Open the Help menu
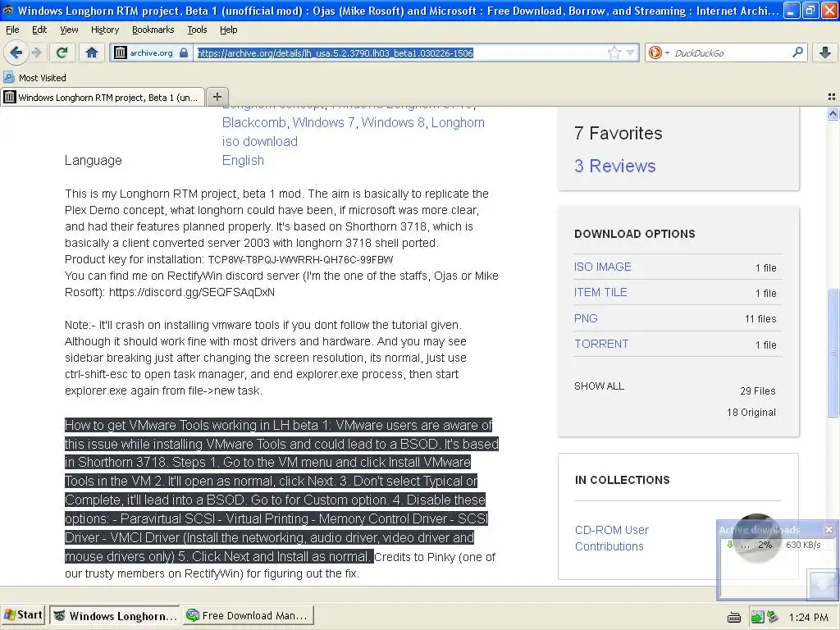Image resolution: width=840 pixels, height=630 pixels. point(228,30)
